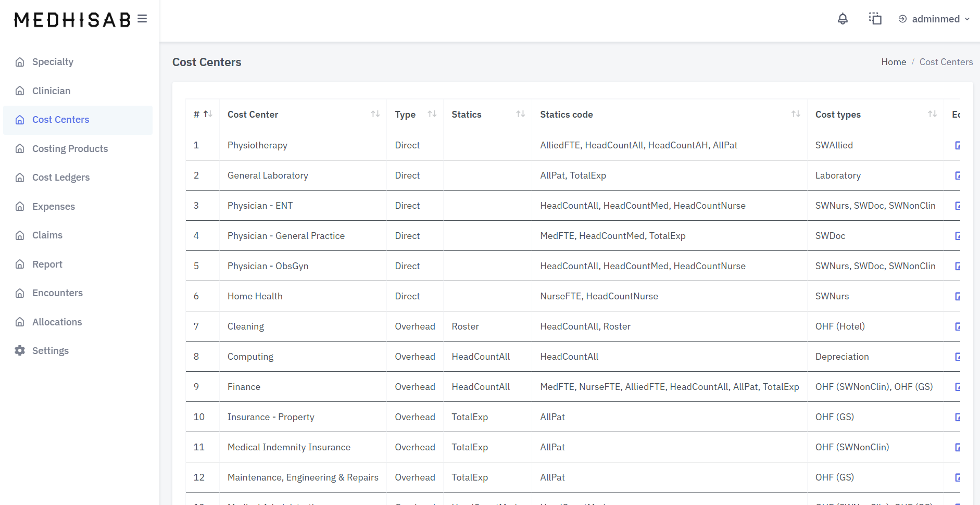
Task: Toggle the hamburger sidebar menu
Action: point(142,19)
